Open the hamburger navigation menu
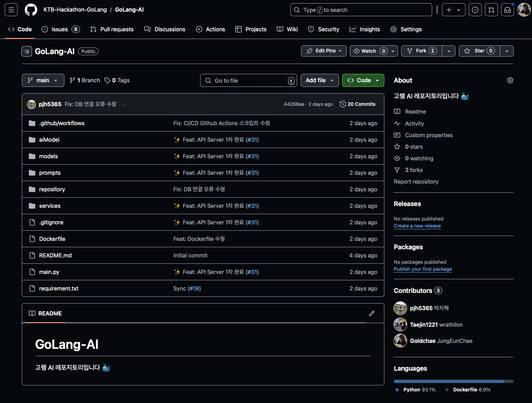The height and width of the screenshot is (403, 532). point(11,10)
